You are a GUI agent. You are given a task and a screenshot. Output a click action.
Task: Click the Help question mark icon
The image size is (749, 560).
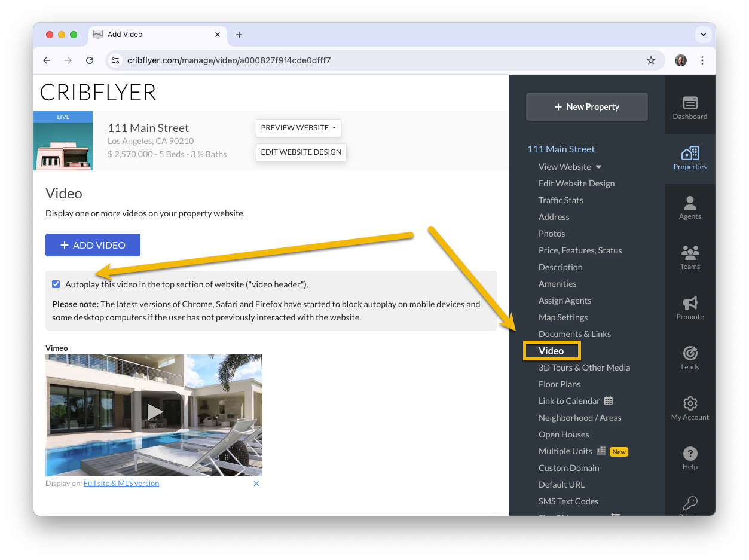click(690, 453)
